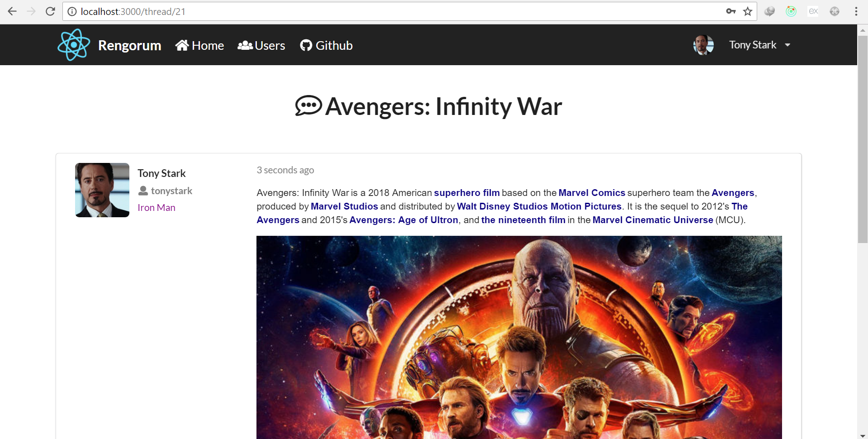Screen dimensions: 868x439
Task: View site information icon in address bar
Action: coord(72,12)
